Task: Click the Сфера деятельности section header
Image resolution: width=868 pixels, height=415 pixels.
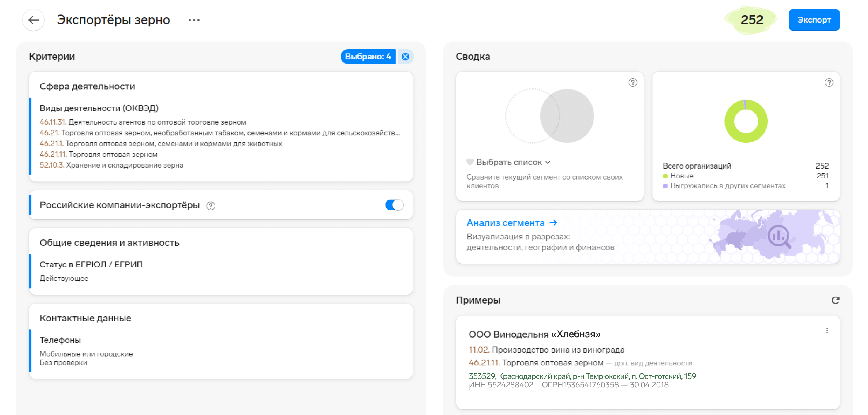Action: 87,87
